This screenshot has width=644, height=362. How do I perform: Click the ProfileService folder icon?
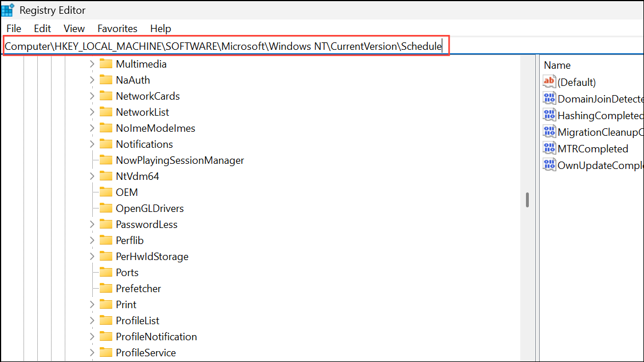point(106,352)
